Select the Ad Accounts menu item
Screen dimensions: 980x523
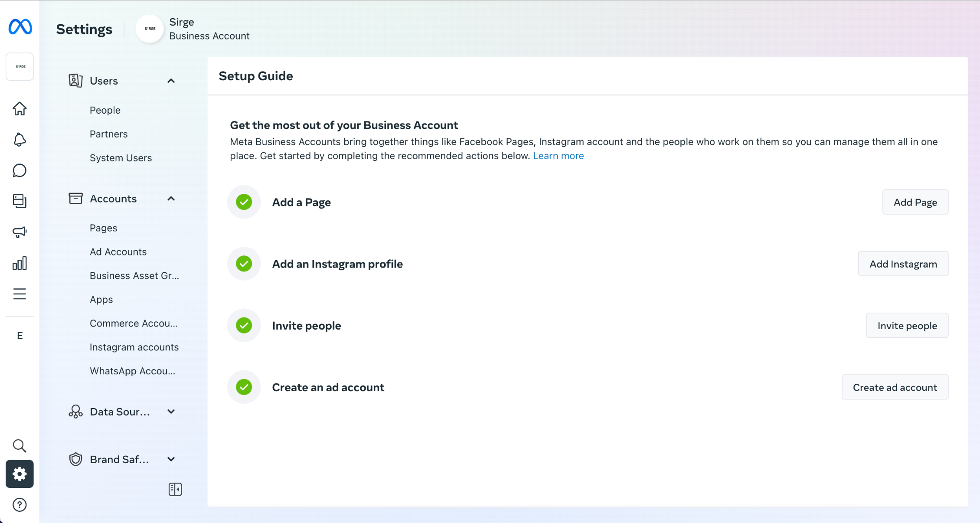(118, 252)
